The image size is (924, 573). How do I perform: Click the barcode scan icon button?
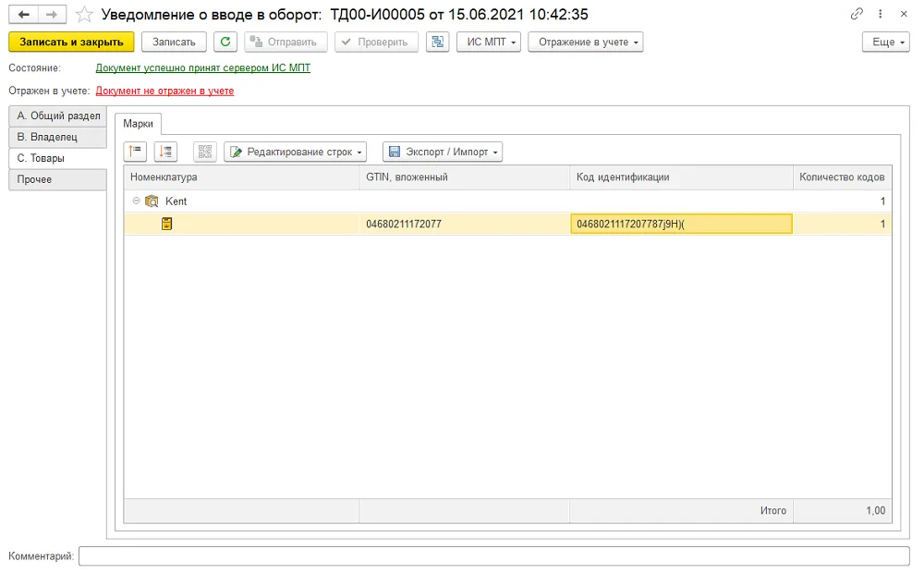tap(205, 152)
